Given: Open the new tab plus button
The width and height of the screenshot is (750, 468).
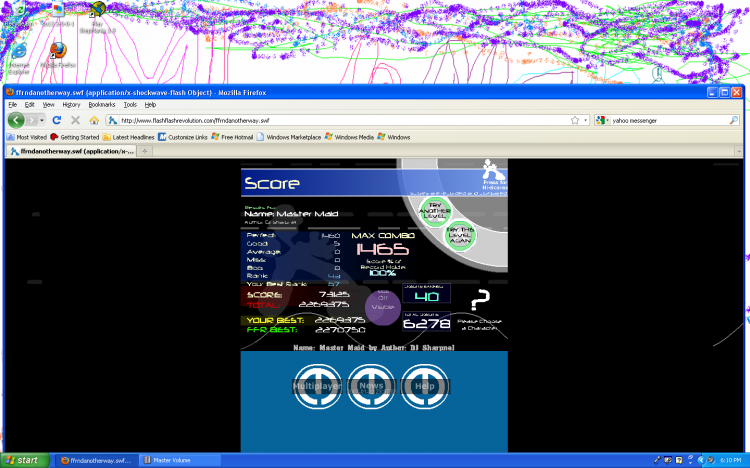Looking at the screenshot, I should [147, 151].
